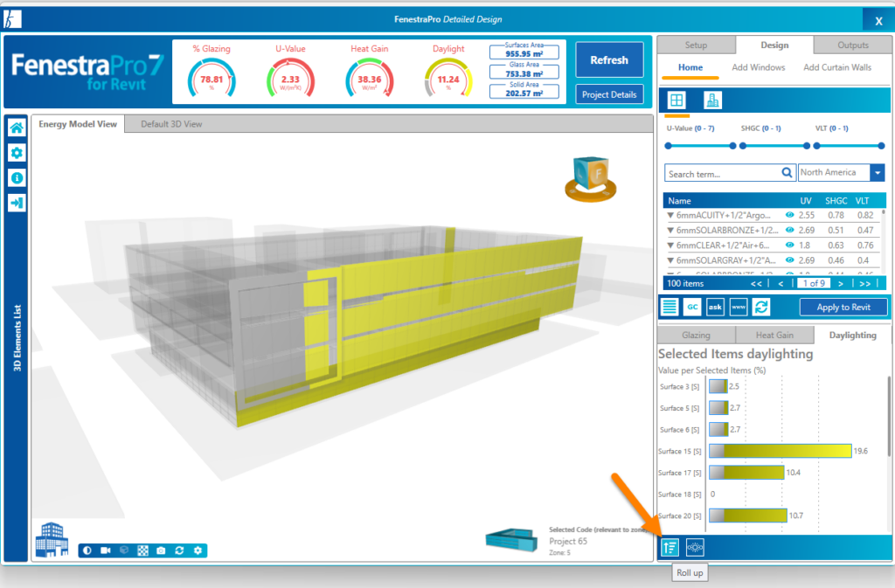Image resolution: width=895 pixels, height=588 pixels.
Task: Click the search magnifier icon
Action: click(787, 173)
